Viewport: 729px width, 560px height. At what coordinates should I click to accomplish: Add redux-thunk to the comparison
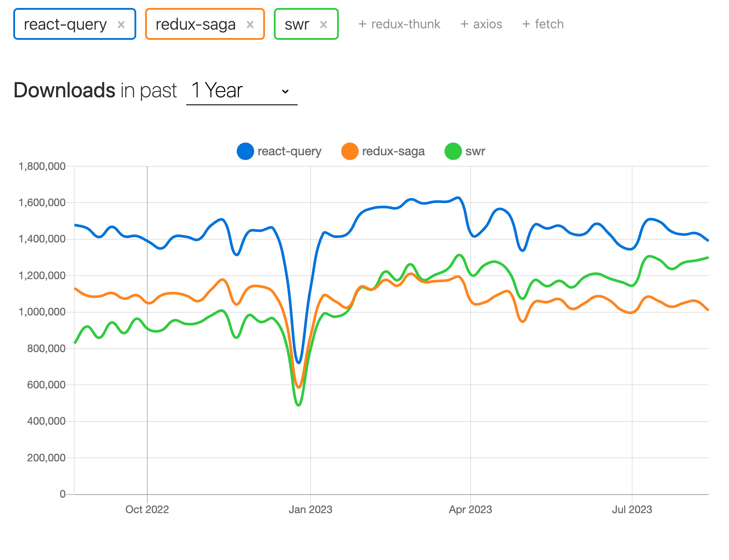(399, 24)
